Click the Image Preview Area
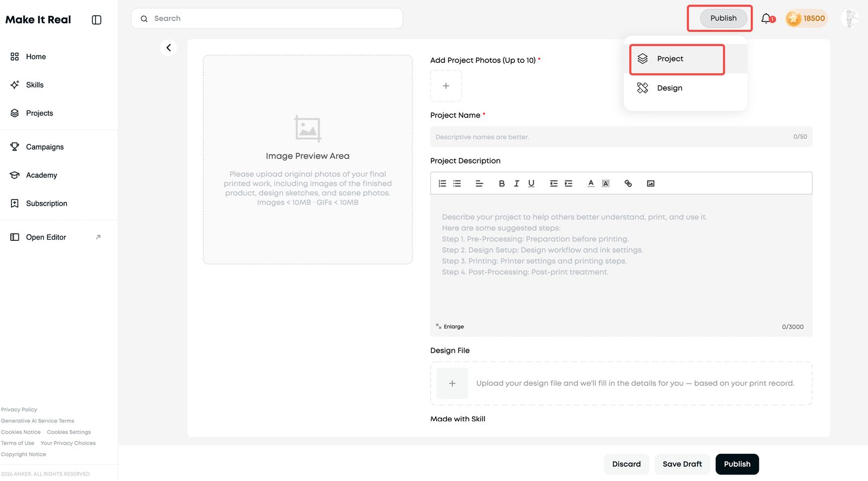The image size is (868, 481). [308, 159]
